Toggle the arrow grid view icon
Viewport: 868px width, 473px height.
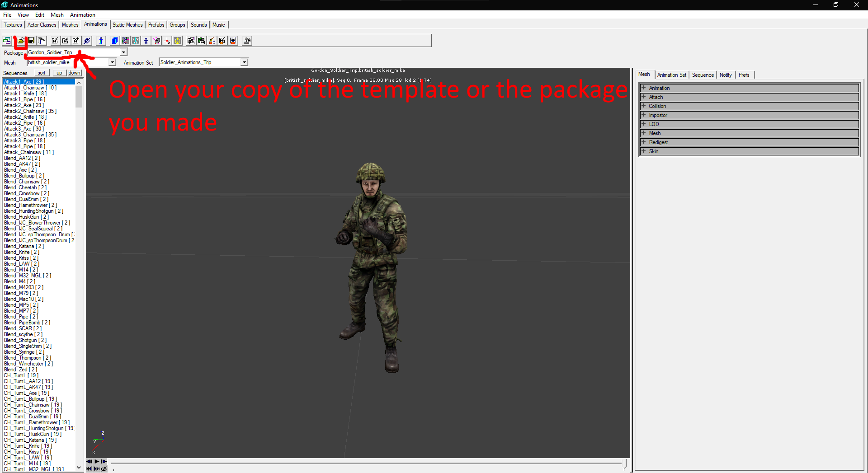pyautogui.click(x=125, y=41)
